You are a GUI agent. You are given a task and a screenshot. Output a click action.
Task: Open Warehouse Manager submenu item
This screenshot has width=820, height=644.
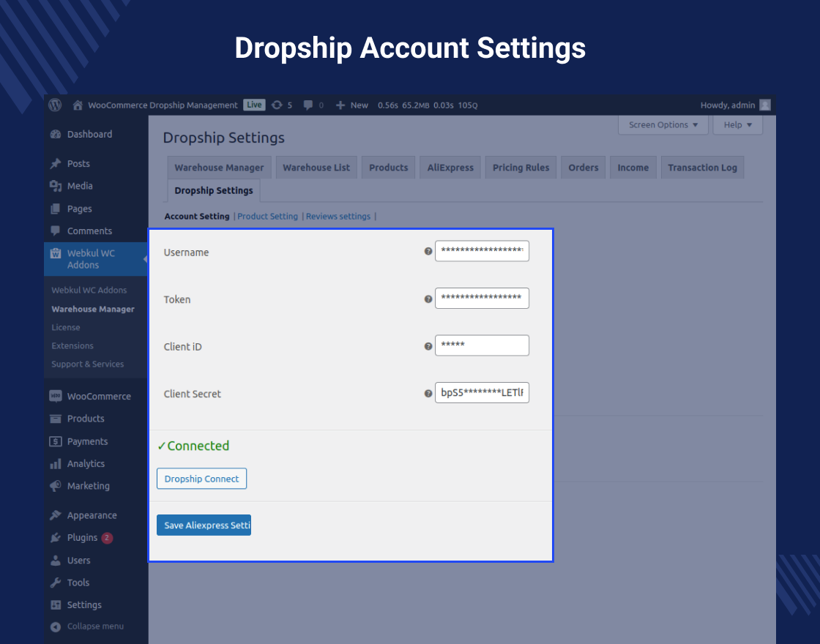(93, 309)
